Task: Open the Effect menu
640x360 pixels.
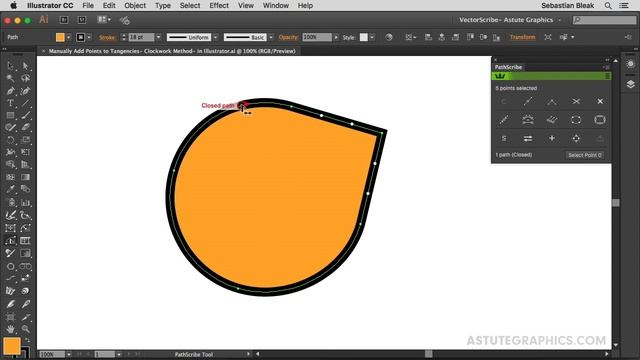Action: [219, 6]
